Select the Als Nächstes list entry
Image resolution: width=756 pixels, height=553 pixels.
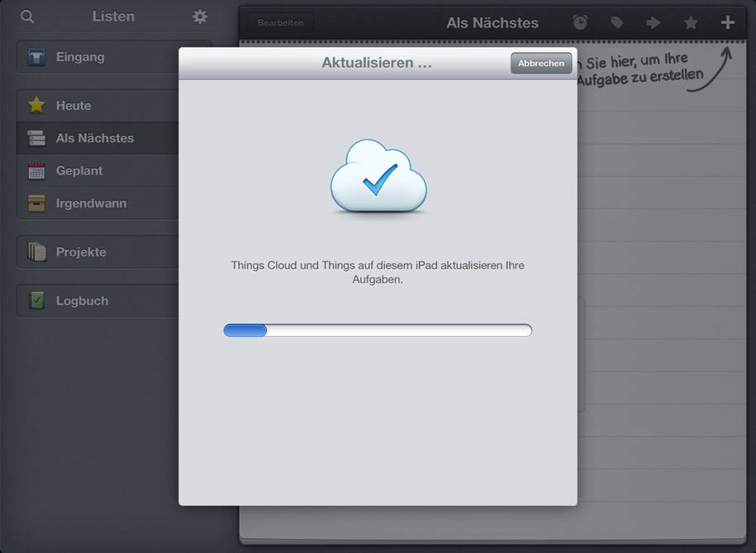(91, 138)
